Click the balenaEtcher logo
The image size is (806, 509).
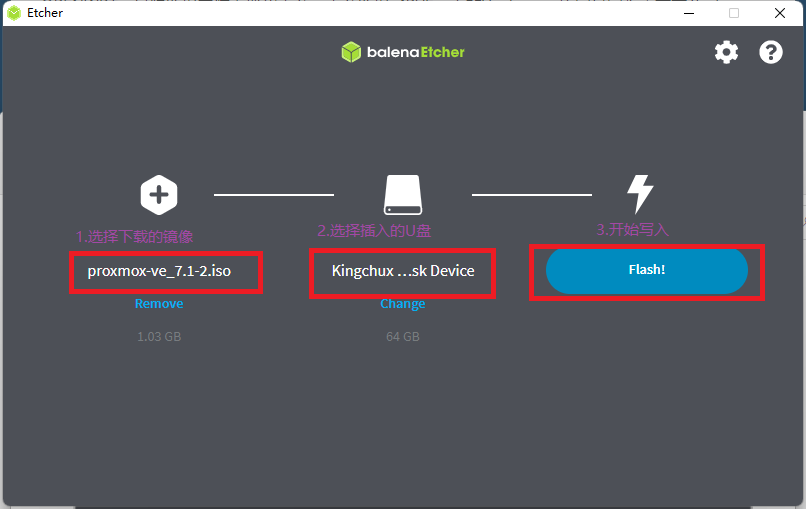[403, 52]
